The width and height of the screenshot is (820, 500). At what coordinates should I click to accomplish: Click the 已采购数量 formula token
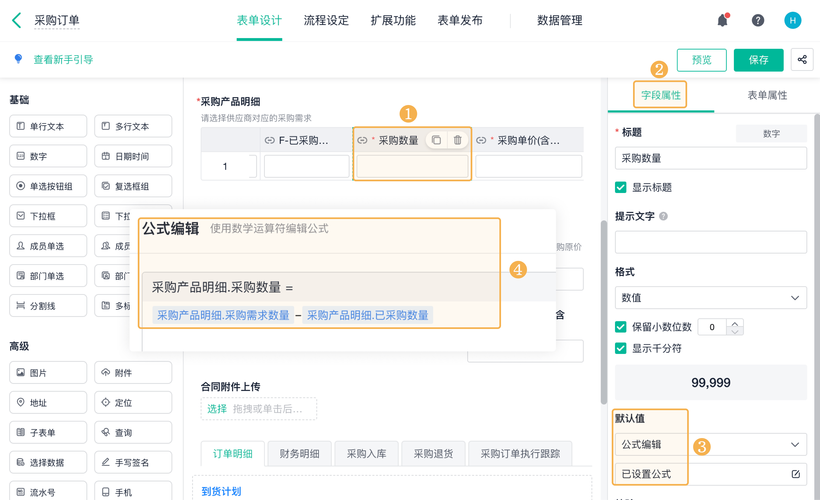click(x=368, y=315)
